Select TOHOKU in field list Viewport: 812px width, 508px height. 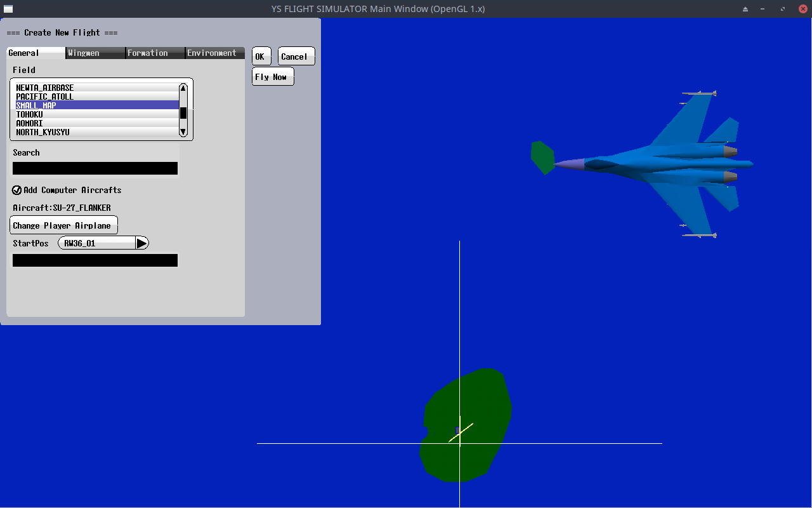[97, 114]
